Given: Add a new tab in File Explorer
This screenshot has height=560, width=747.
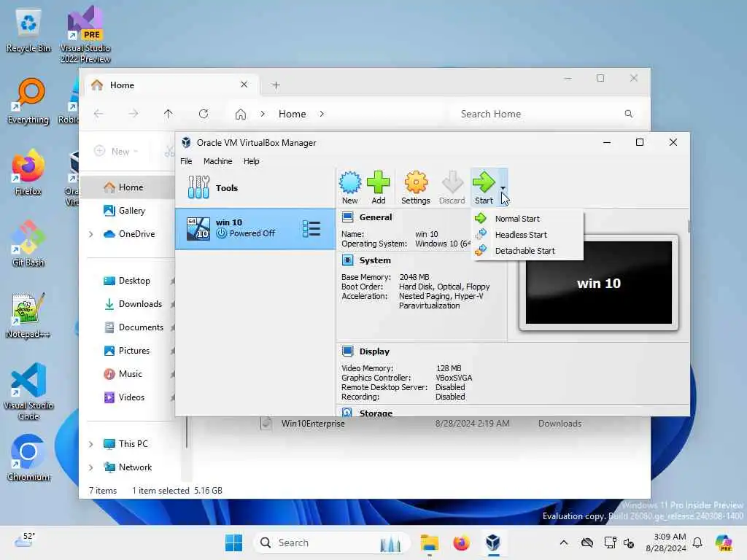Looking at the screenshot, I should pyautogui.click(x=276, y=85).
